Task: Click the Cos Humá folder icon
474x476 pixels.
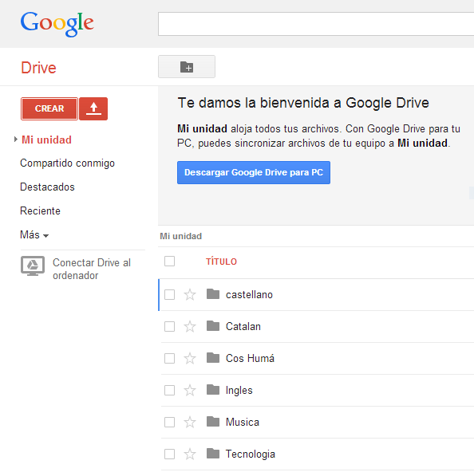Action: (x=213, y=358)
